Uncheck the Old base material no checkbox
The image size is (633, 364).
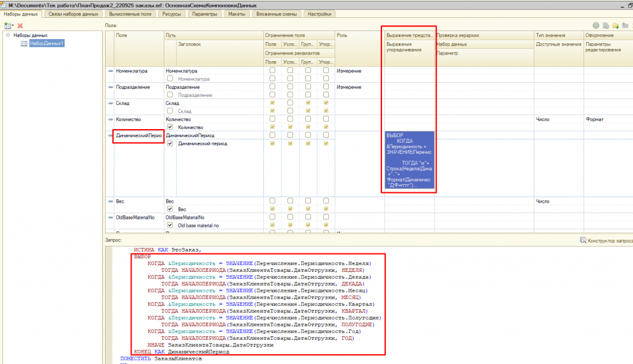pos(170,226)
